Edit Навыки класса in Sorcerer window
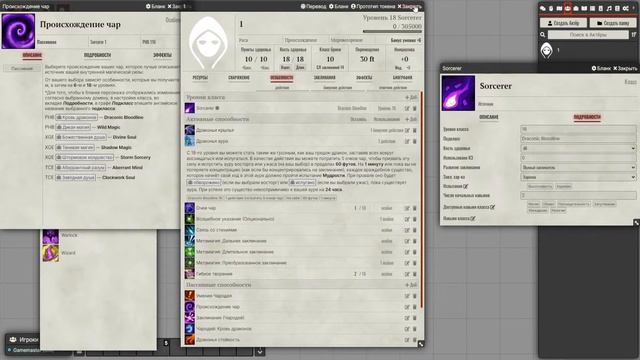Viewport: 640px width, 360px height. (x=473, y=218)
